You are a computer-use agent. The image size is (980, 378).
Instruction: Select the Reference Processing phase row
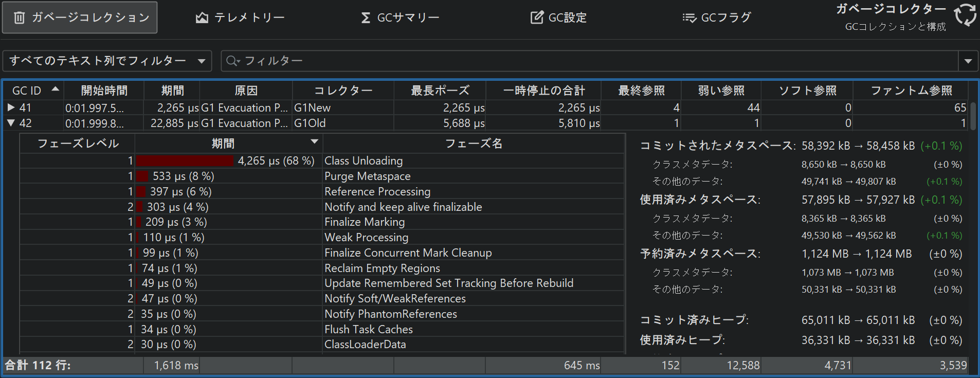click(377, 192)
